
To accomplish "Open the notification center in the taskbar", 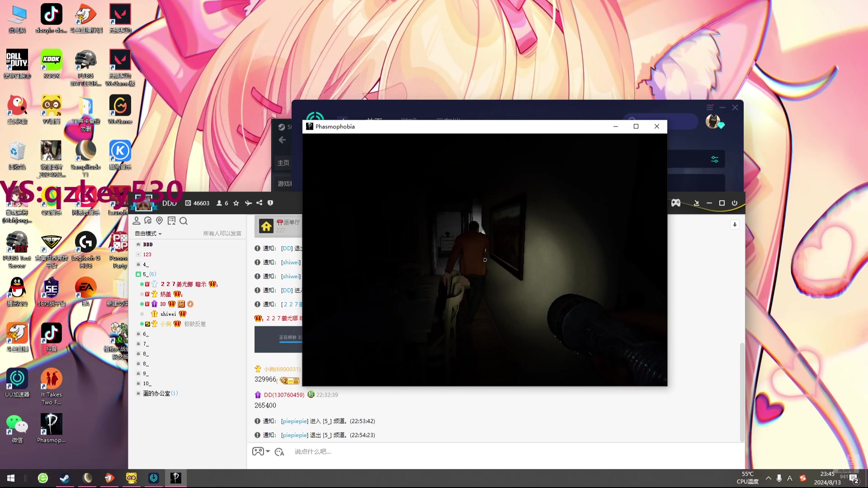I will (854, 479).
